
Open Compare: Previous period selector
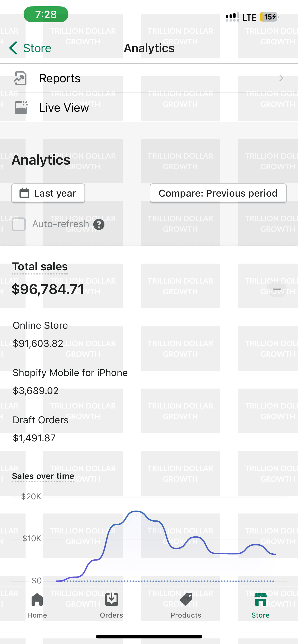pyautogui.click(x=218, y=193)
